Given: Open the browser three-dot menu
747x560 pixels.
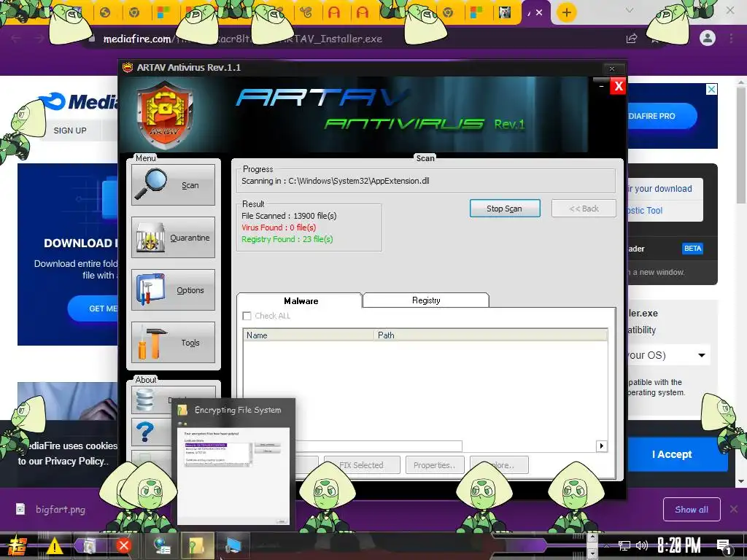Looking at the screenshot, I should coord(731,38).
